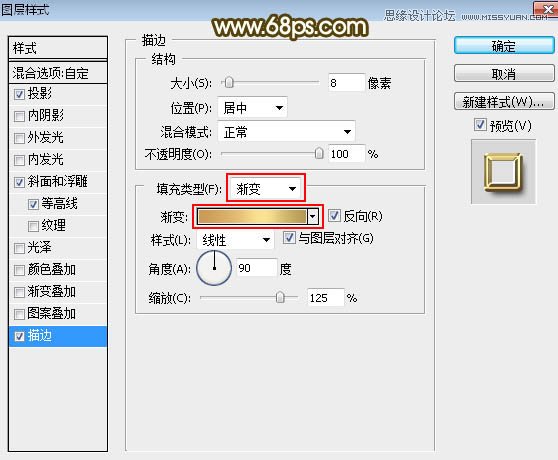The image size is (558, 460).
Task: Enable the 外发光 checkbox
Action: [x=19, y=138]
